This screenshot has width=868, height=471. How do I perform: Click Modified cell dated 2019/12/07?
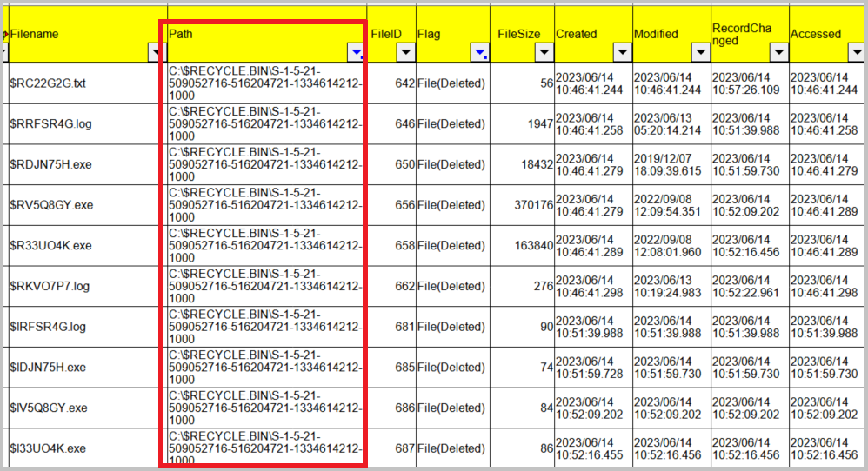(x=671, y=165)
